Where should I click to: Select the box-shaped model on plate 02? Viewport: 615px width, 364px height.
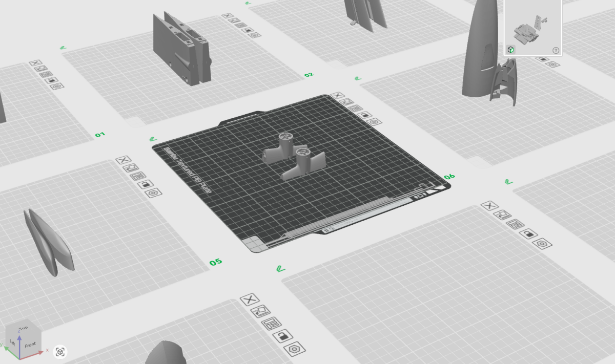tap(182, 49)
